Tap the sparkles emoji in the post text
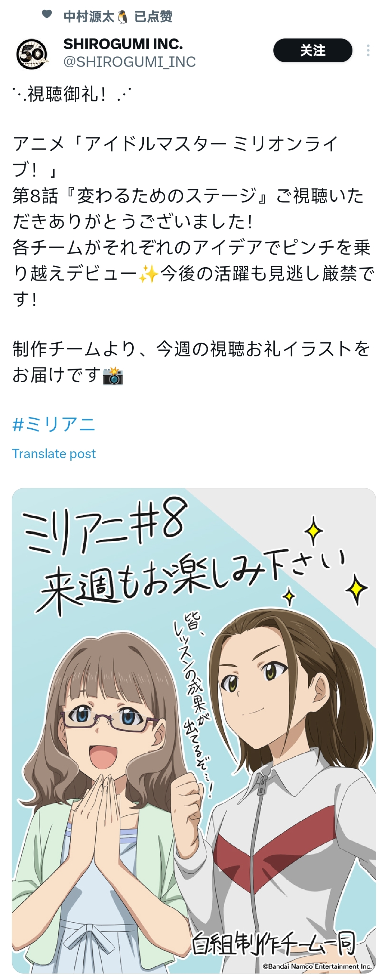Image resolution: width=388 pixels, height=980 pixels. [149, 274]
